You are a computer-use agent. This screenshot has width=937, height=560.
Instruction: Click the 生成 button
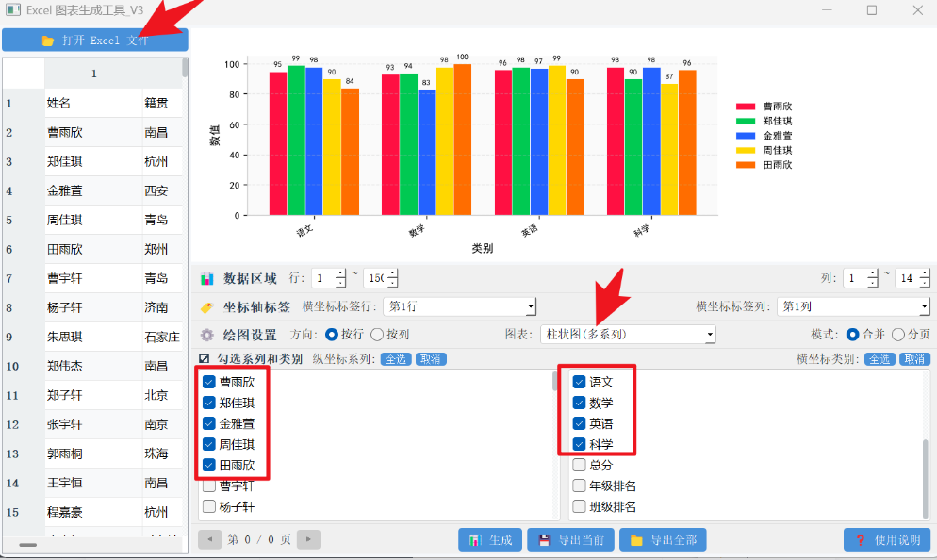tap(490, 539)
